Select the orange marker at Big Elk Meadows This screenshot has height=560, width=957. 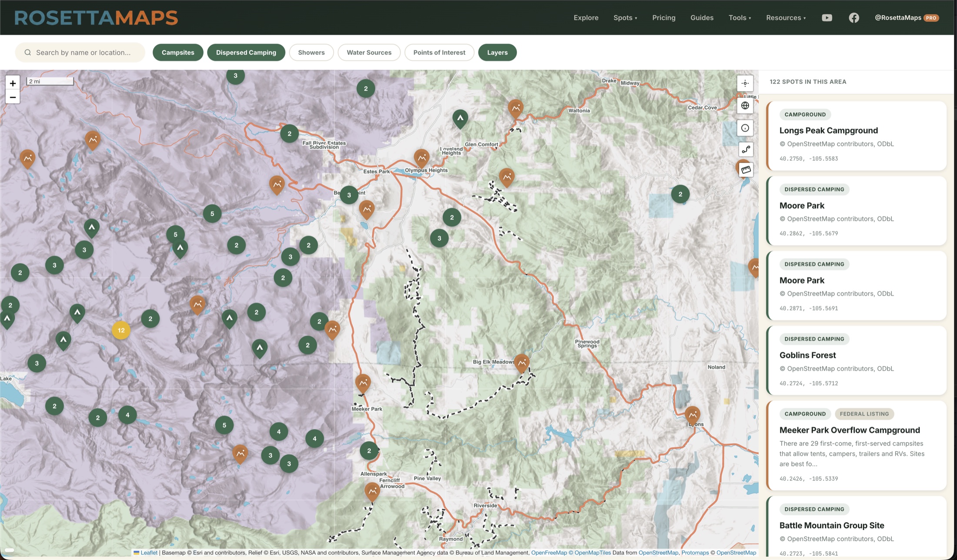pos(522,363)
